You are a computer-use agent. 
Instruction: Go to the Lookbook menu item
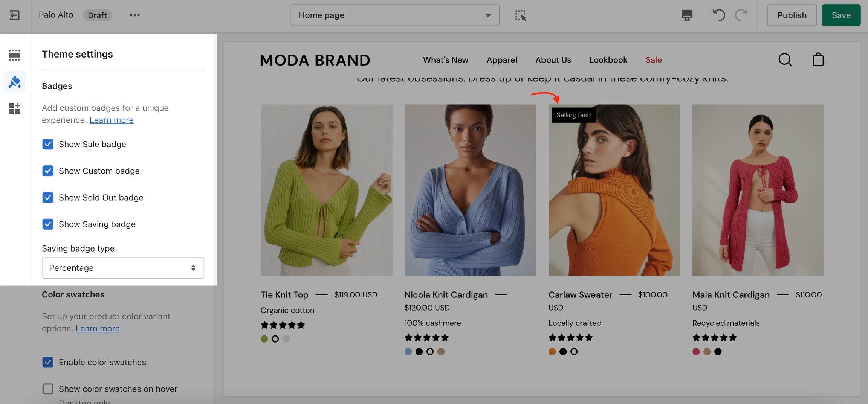pos(608,60)
